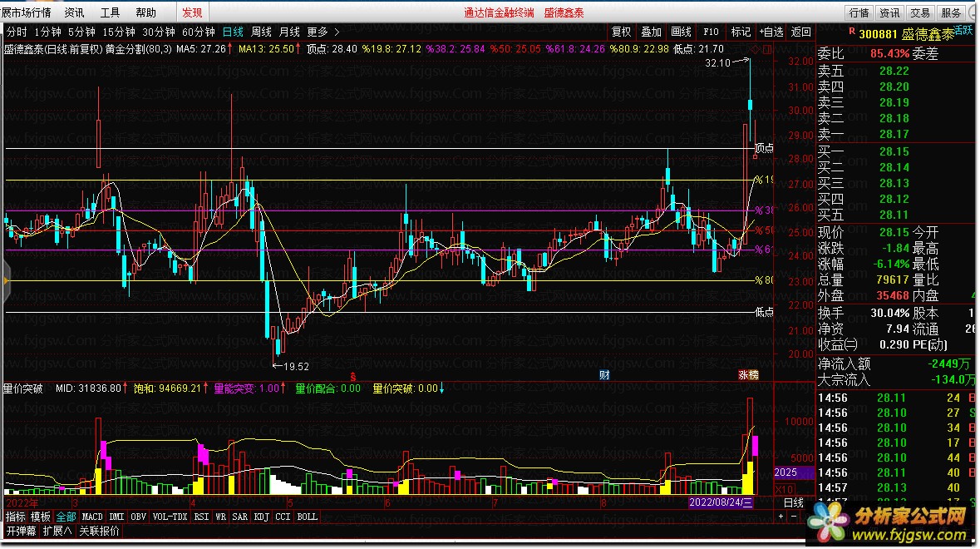Open F10 company information
This screenshot has height=549, width=980.
tap(712, 32)
